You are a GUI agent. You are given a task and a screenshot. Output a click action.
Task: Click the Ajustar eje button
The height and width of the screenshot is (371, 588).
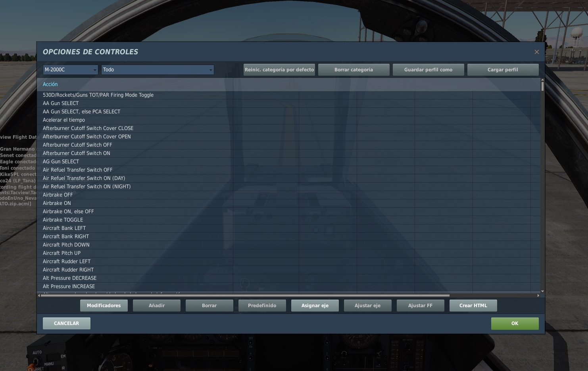tap(368, 306)
